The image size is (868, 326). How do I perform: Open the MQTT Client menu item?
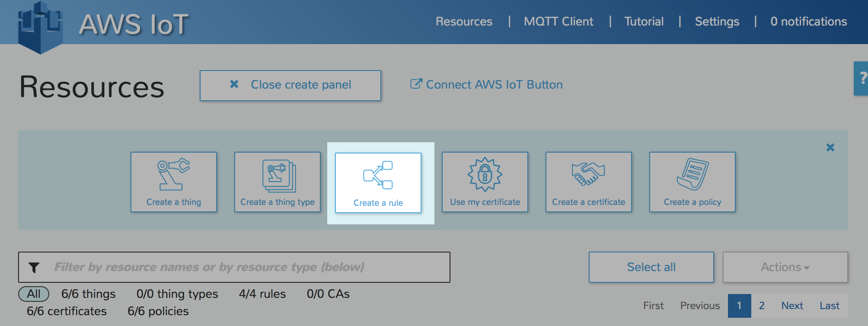pyautogui.click(x=558, y=21)
